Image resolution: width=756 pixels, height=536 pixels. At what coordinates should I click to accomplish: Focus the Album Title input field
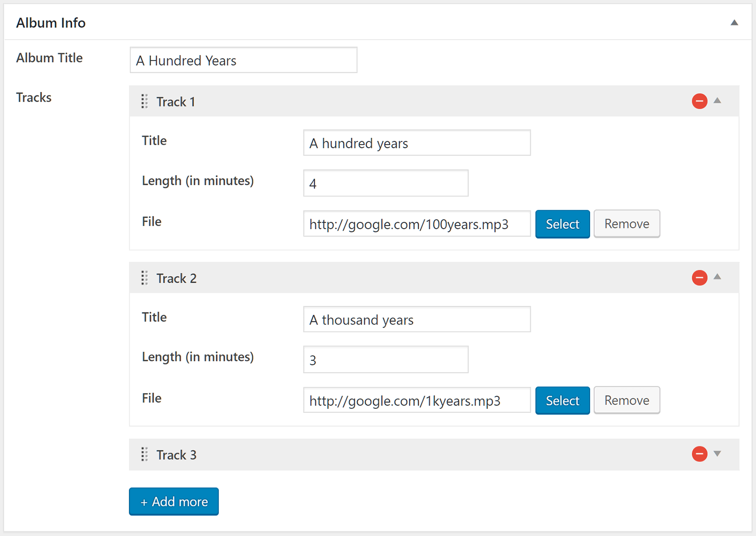(x=243, y=60)
